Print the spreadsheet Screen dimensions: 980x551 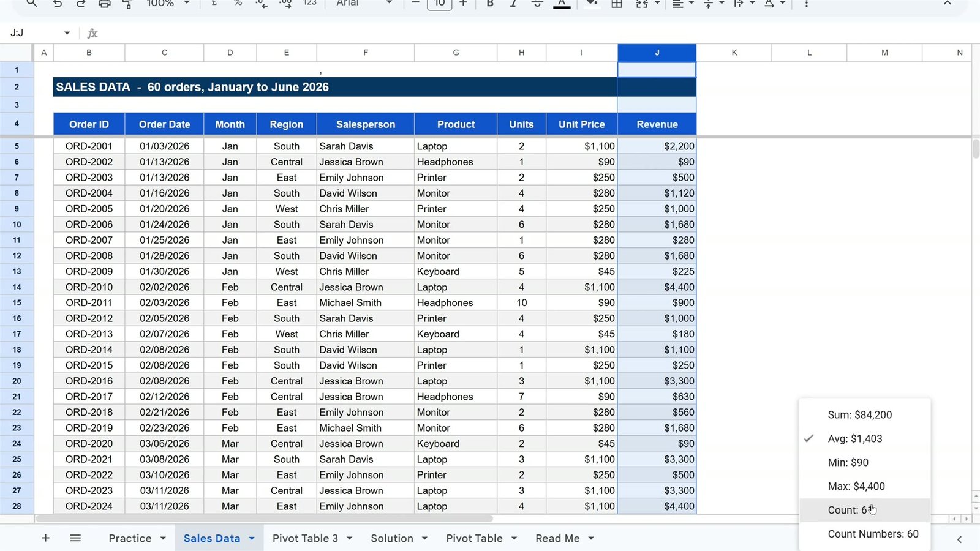[x=105, y=3]
